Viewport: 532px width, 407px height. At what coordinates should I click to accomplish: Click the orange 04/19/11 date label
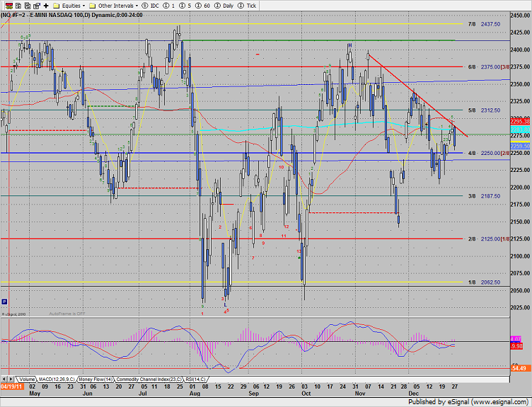pos(11,386)
